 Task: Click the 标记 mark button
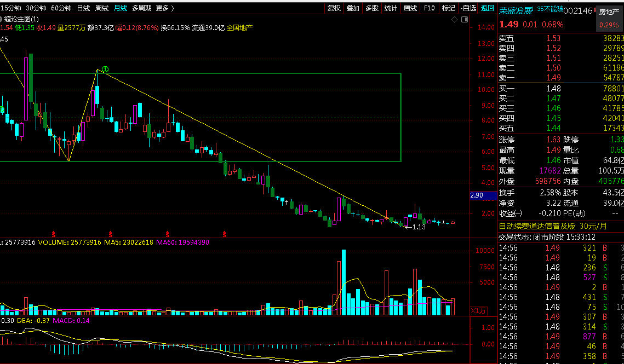[449, 8]
